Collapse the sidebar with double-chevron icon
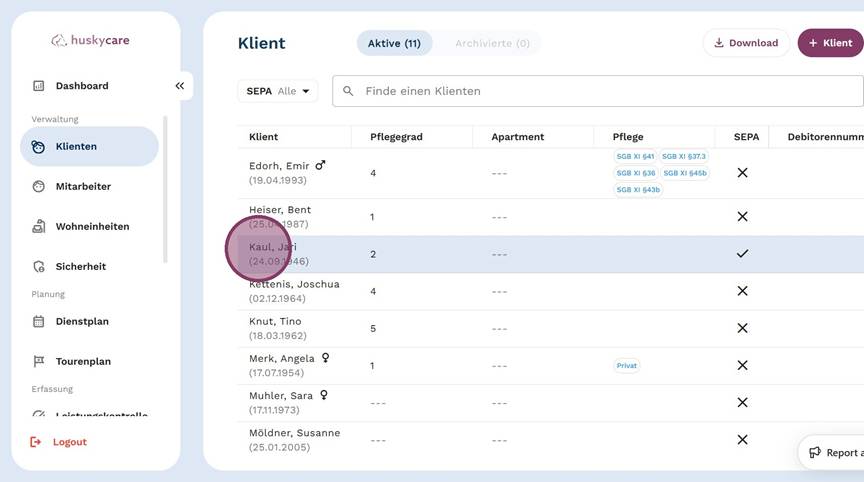The width and height of the screenshot is (864, 482). coord(180,86)
